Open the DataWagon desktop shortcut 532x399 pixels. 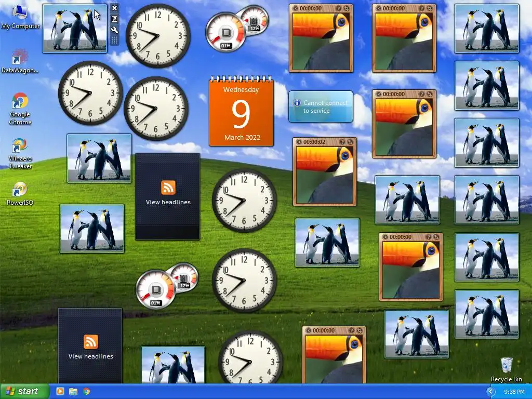point(20,61)
